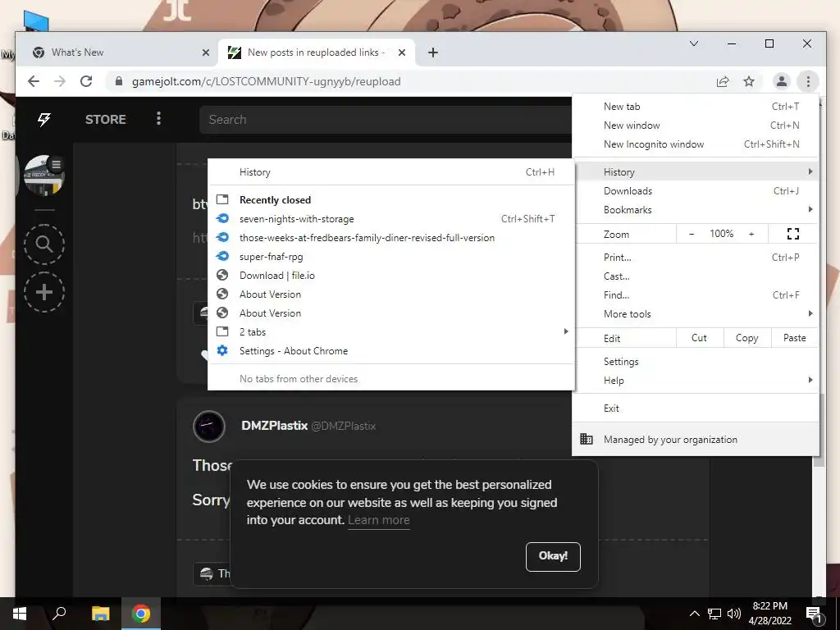The image size is (840, 630).
Task: Expand the History submenu arrow
Action: 810,171
